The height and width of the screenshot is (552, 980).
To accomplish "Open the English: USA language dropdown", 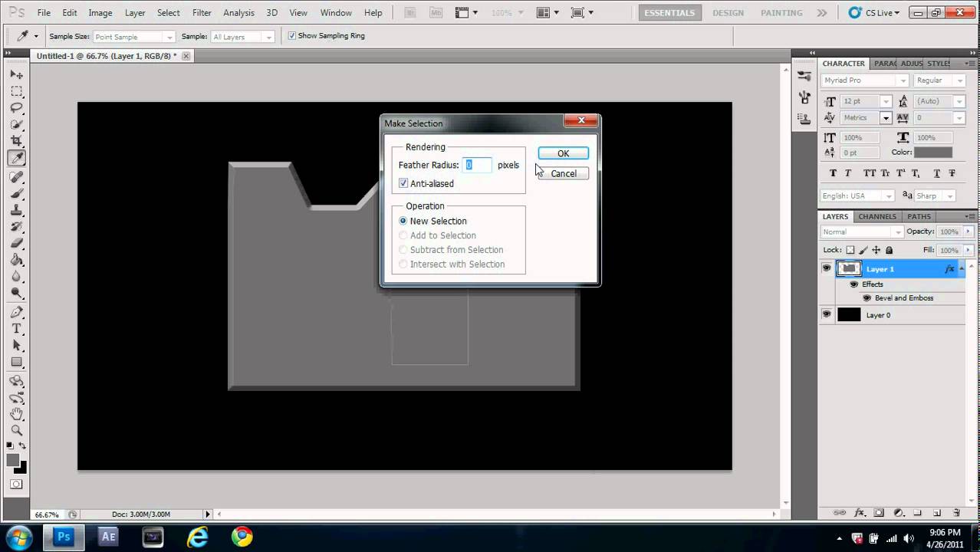I will pos(857,196).
